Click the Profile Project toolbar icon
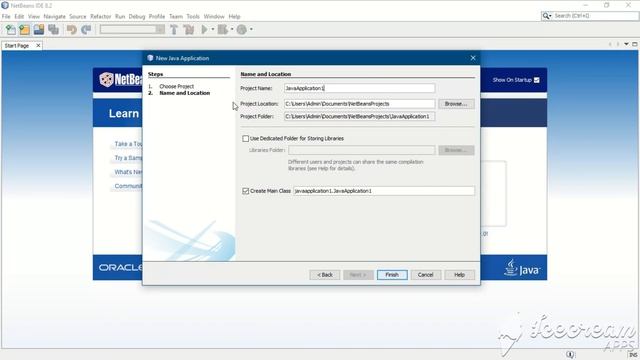The height and width of the screenshot is (360, 640). coord(242,29)
